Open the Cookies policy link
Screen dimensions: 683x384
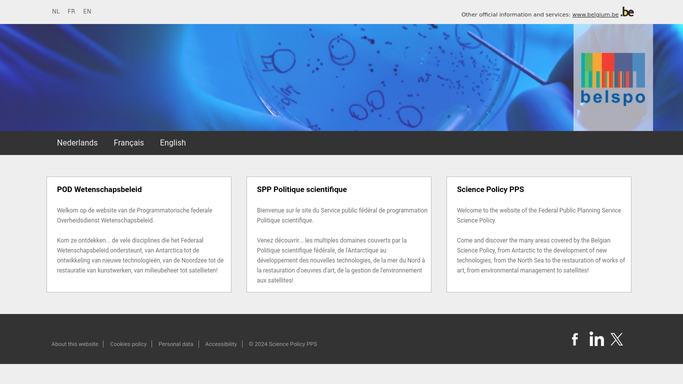(x=128, y=344)
